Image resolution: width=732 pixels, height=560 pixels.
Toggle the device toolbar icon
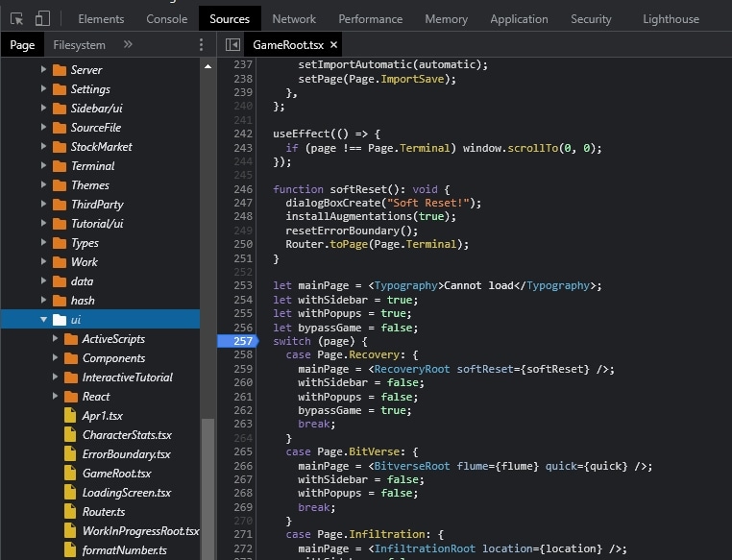click(x=42, y=18)
